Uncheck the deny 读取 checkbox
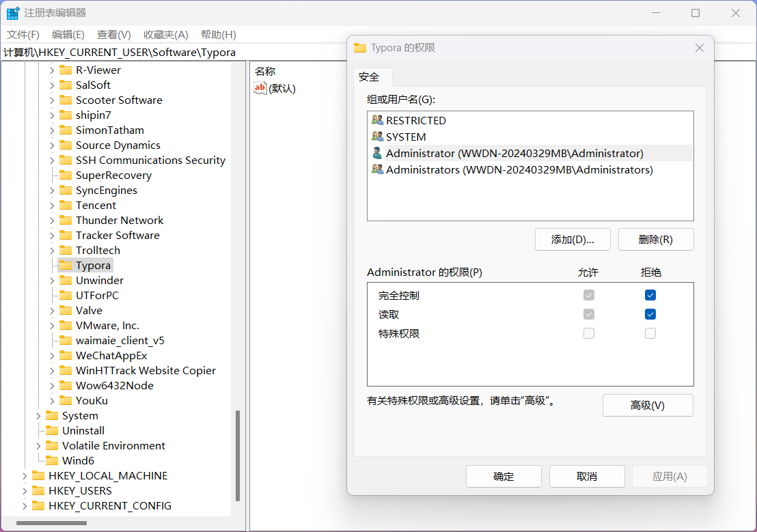Image resolution: width=757 pixels, height=532 pixels. [650, 314]
